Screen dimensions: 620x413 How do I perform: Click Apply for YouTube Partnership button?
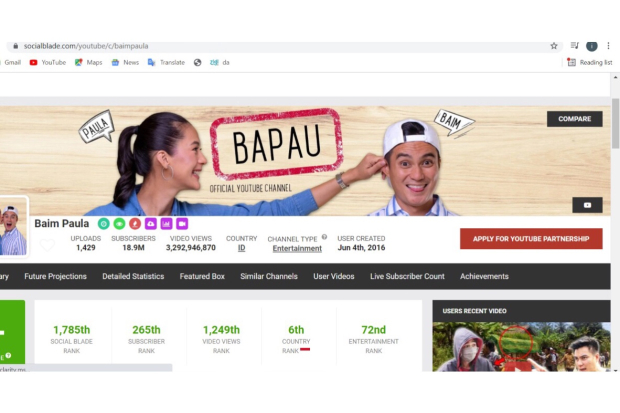530,238
